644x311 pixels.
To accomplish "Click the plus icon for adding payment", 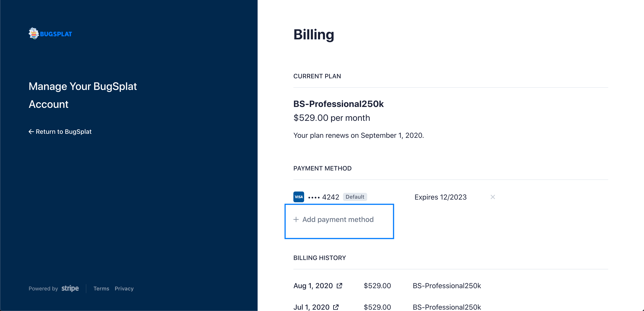I will click(296, 219).
